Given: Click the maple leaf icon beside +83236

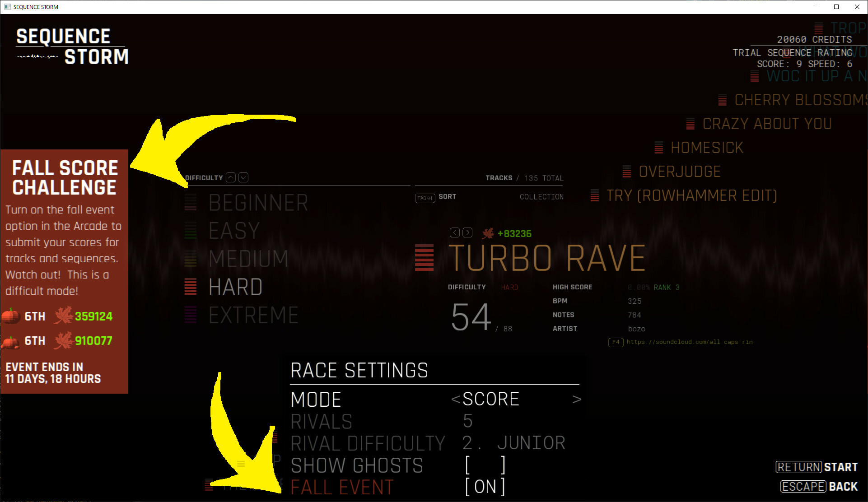Looking at the screenshot, I should click(x=488, y=233).
